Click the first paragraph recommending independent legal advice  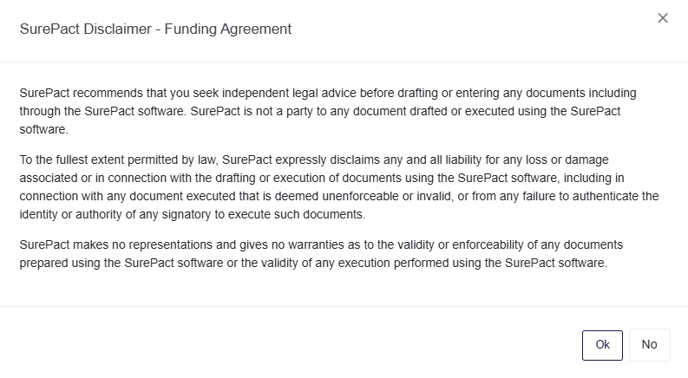[x=328, y=111]
